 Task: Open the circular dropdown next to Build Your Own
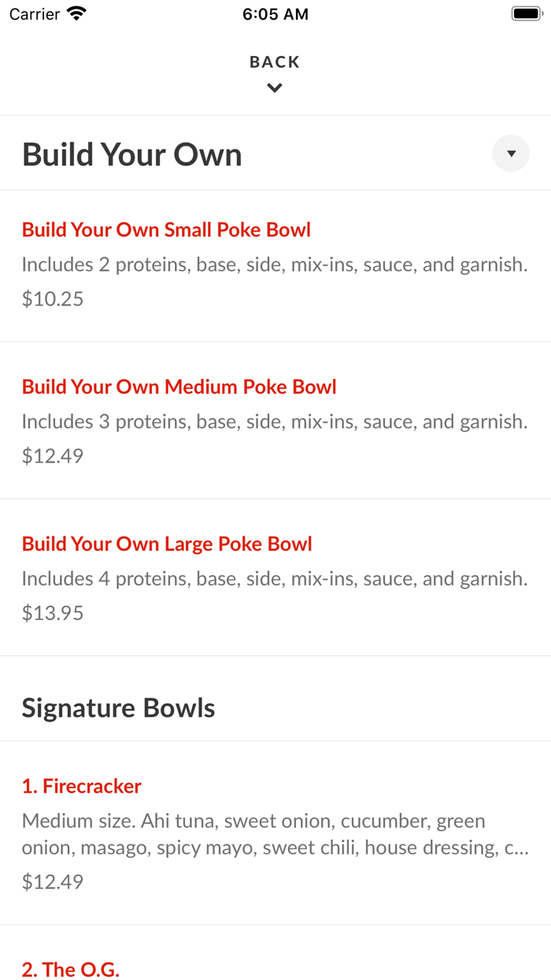tap(510, 153)
